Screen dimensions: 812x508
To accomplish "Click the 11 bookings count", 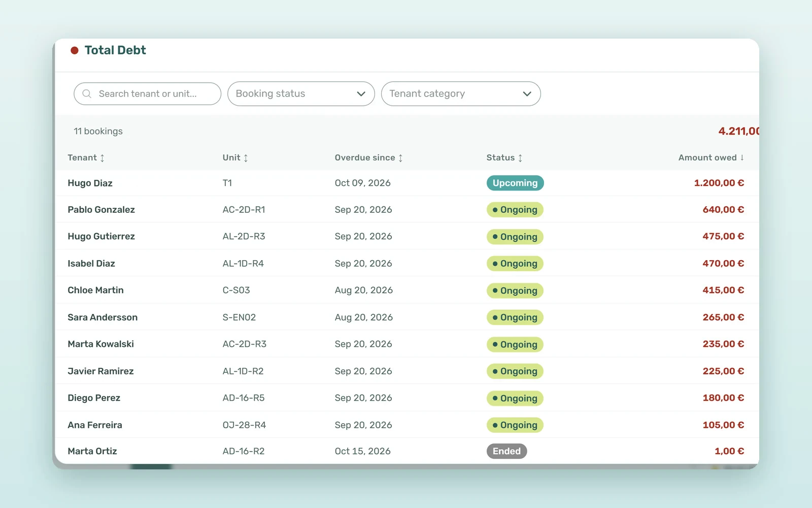I will pos(98,131).
